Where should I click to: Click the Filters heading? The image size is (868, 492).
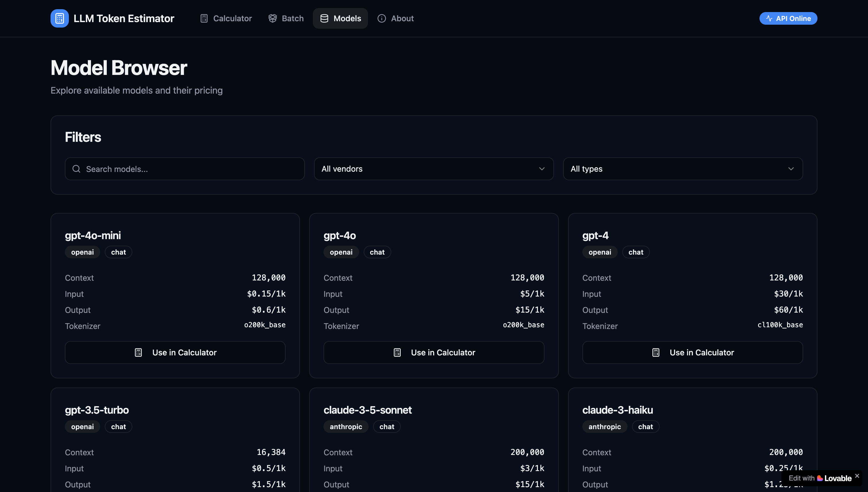click(x=83, y=137)
